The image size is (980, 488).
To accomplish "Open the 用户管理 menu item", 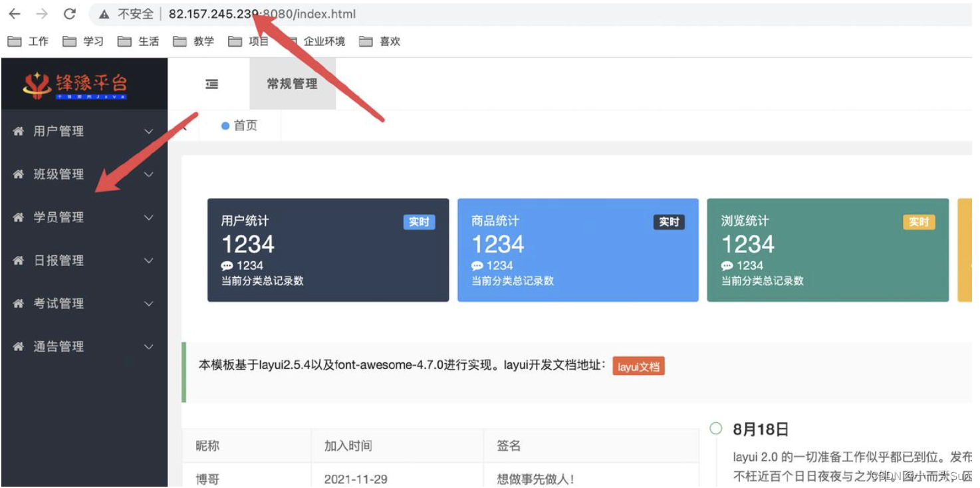I will 84,131.
